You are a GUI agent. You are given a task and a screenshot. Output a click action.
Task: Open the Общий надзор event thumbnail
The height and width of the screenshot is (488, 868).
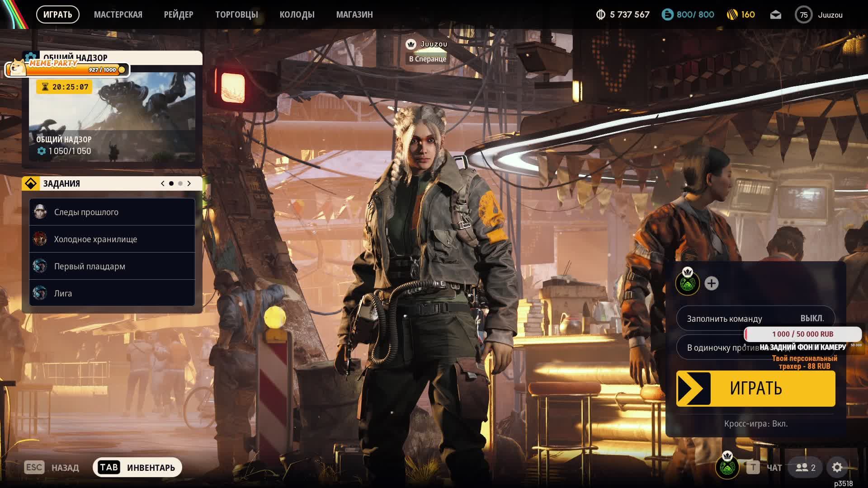pyautogui.click(x=112, y=117)
